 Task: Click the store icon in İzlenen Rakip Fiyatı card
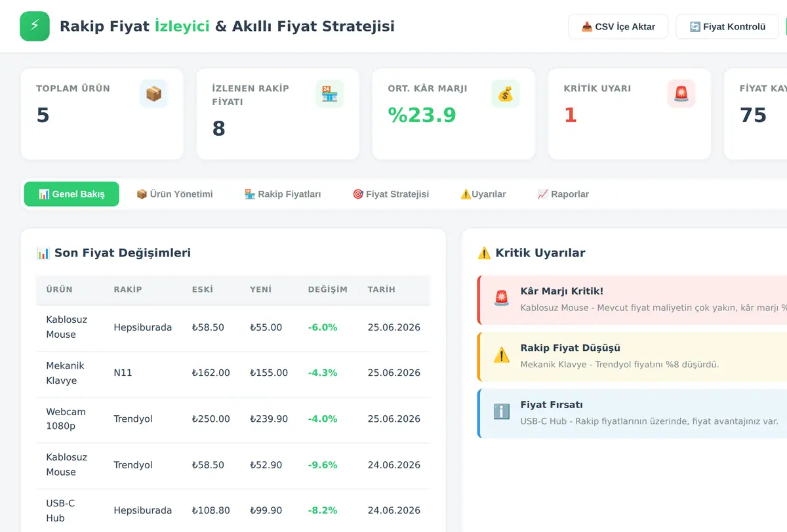(x=329, y=94)
